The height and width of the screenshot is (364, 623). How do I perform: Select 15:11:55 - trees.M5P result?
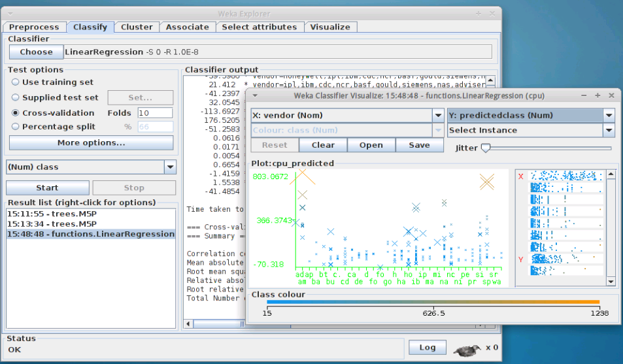coord(91,214)
